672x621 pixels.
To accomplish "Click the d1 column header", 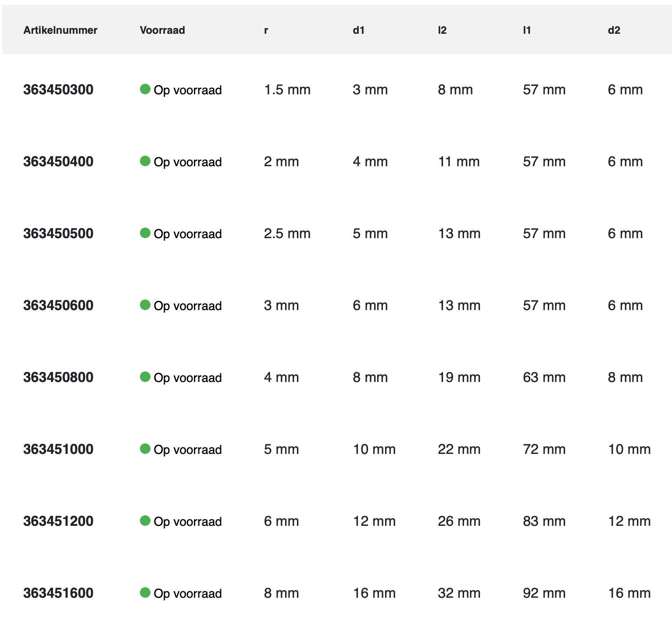I will click(359, 30).
